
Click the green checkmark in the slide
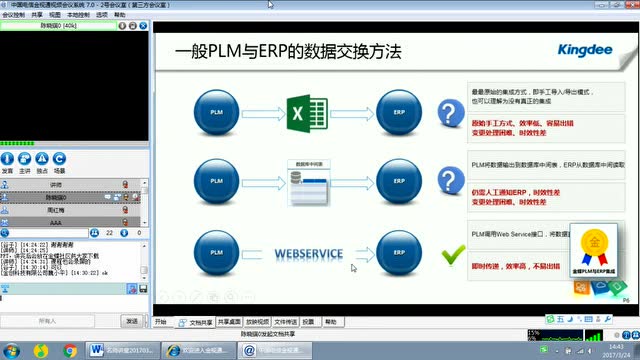click(453, 255)
